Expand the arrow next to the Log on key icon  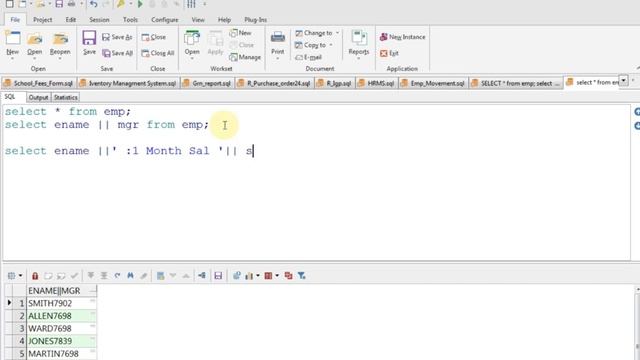click(130, 4)
